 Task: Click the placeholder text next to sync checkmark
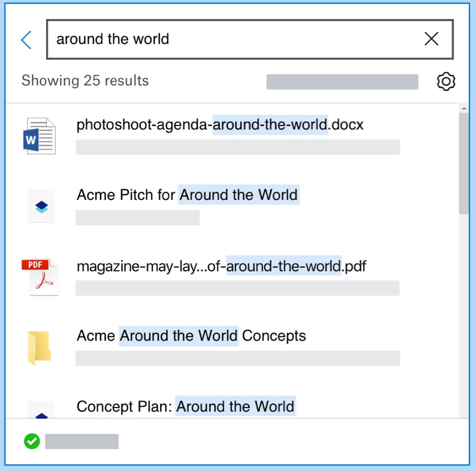81,441
